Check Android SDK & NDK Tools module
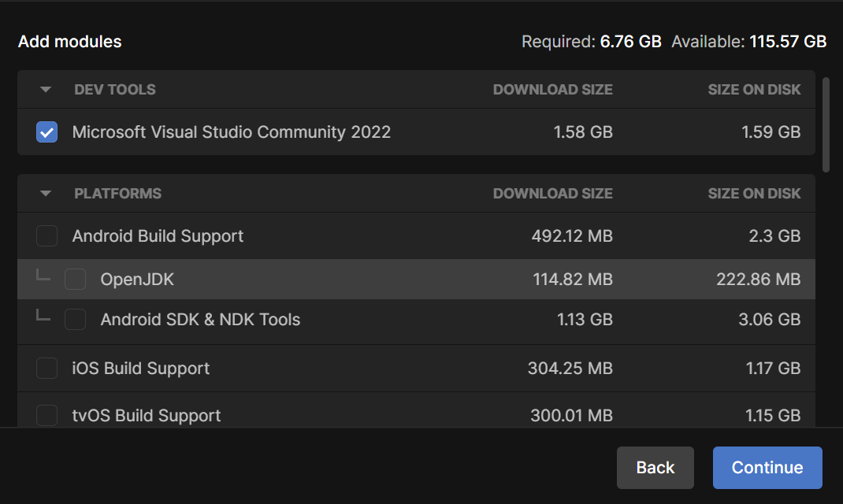This screenshot has height=504, width=843. coord(76,320)
